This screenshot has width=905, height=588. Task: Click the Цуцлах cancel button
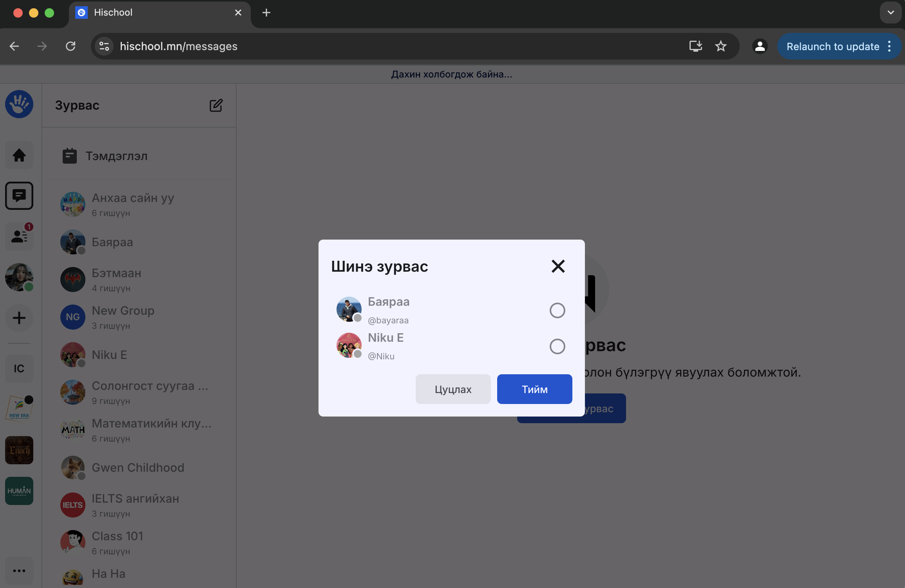point(453,389)
